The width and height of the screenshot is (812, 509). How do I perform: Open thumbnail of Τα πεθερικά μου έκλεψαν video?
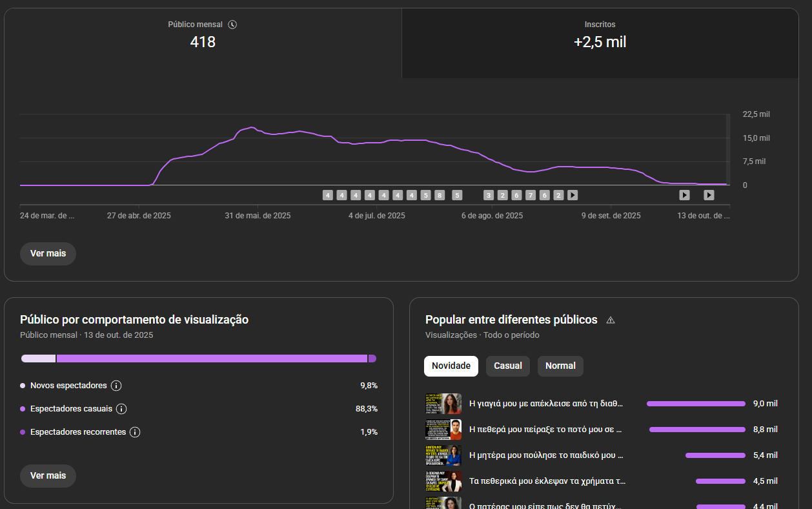pyautogui.click(x=443, y=481)
